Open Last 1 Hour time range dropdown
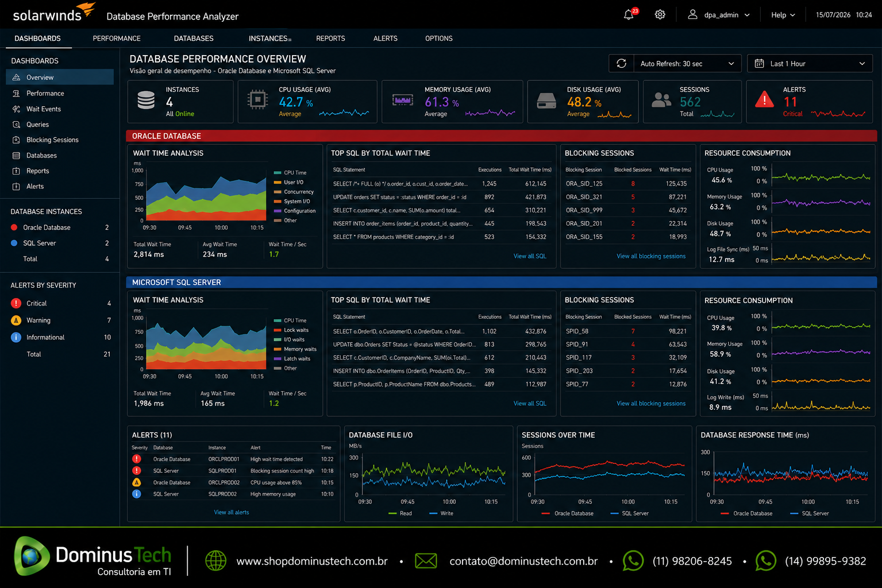Screen dimensions: 882x588 click(810, 63)
